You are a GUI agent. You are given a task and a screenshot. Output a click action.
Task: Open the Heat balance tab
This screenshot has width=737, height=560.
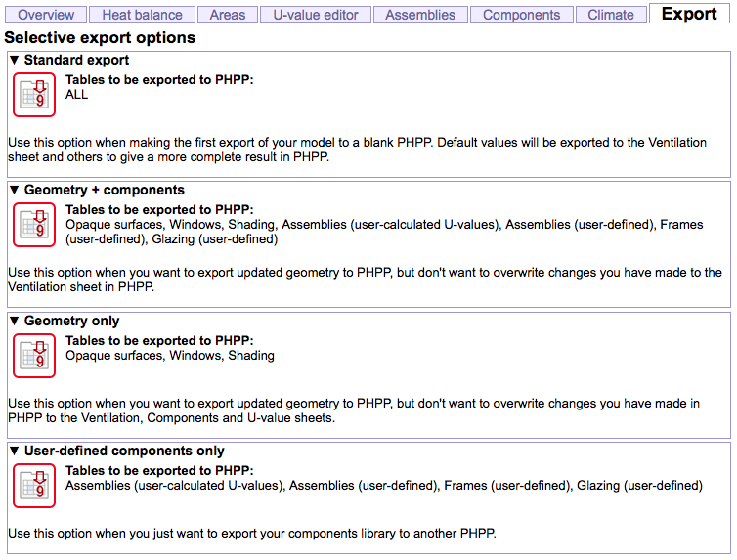click(142, 15)
